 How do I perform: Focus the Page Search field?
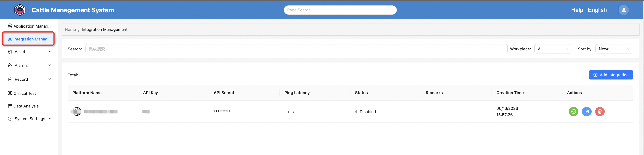[340, 10]
